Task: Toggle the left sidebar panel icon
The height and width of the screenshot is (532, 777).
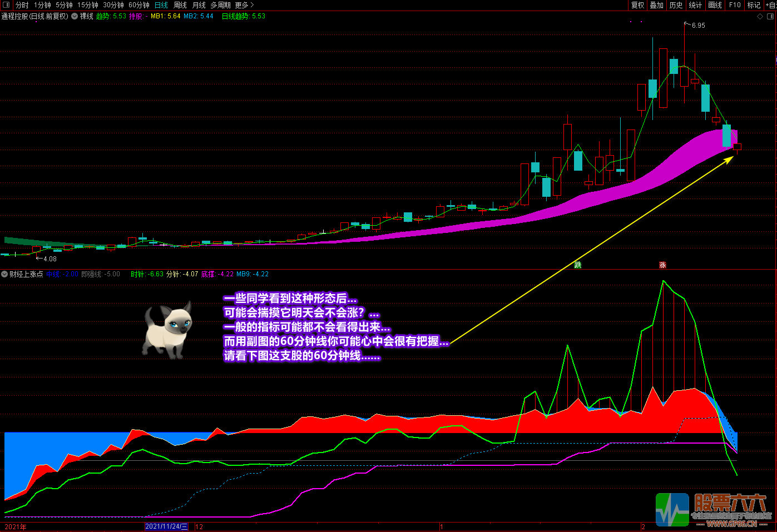Action: pos(6,5)
